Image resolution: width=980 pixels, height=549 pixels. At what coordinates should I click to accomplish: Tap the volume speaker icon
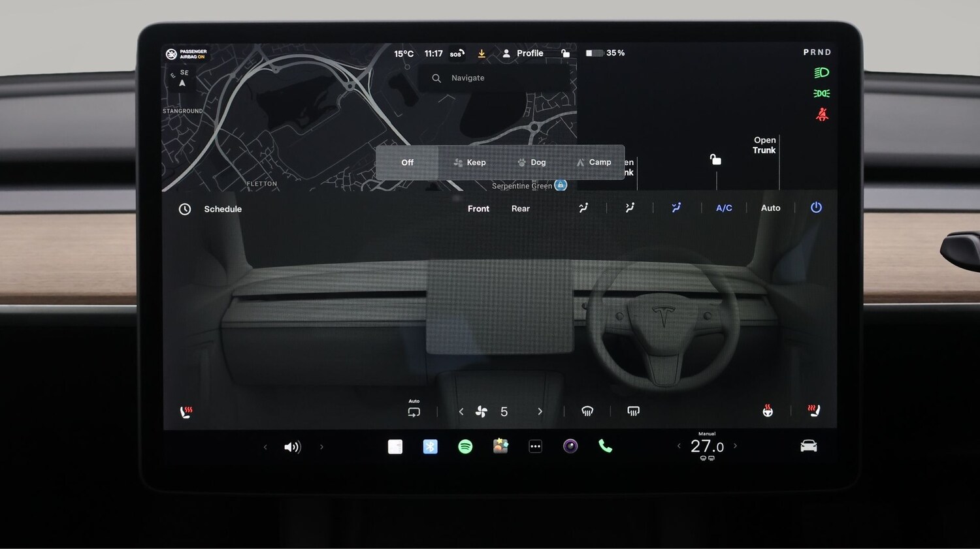(x=293, y=447)
